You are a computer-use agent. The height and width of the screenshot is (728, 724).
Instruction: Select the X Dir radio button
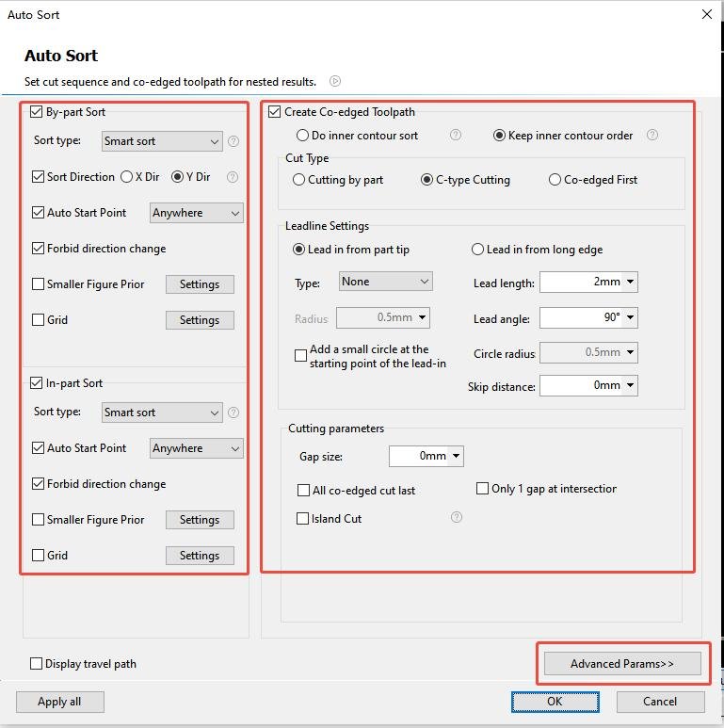(127, 177)
